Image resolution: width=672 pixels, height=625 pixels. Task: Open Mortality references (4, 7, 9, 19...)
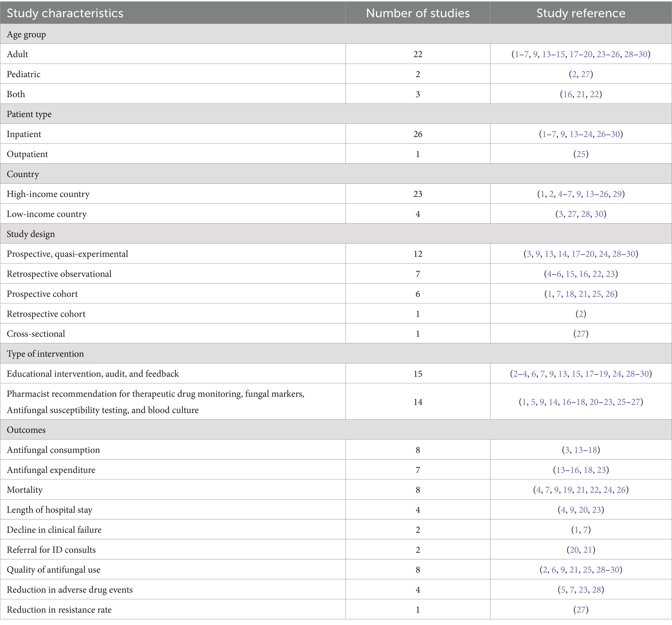click(x=581, y=489)
